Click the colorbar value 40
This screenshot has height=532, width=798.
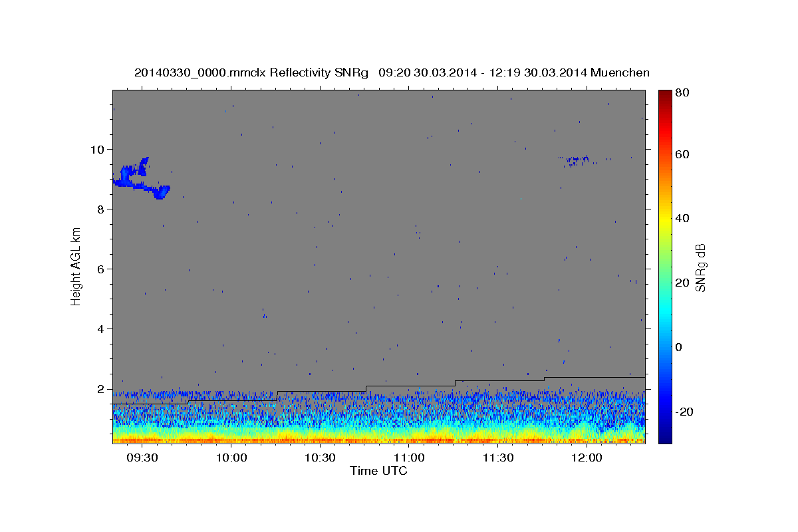(x=682, y=218)
